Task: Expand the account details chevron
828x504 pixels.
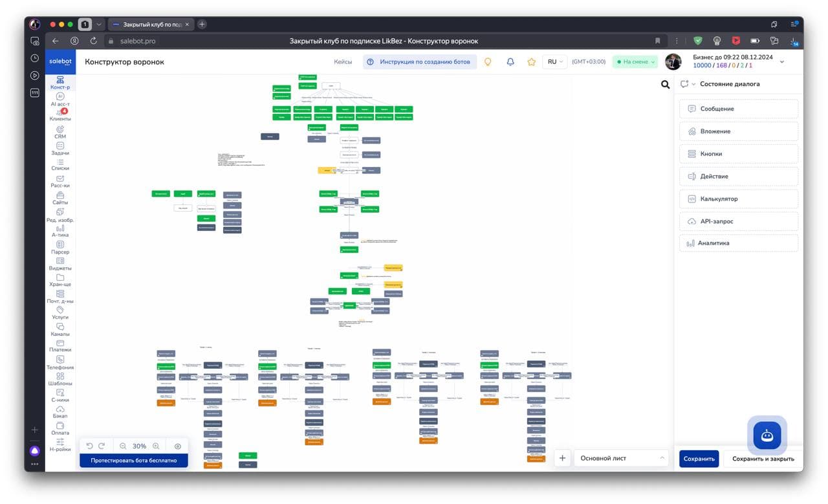Action: [x=781, y=62]
